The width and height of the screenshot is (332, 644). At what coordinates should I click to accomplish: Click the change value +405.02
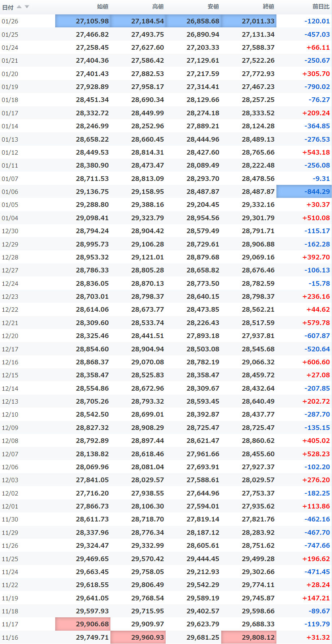click(316, 441)
